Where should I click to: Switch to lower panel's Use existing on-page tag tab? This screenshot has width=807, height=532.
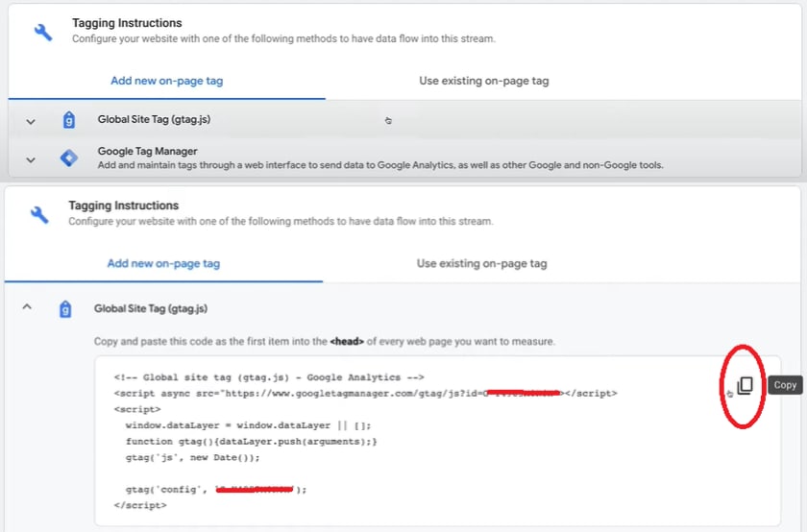pyautogui.click(x=481, y=263)
